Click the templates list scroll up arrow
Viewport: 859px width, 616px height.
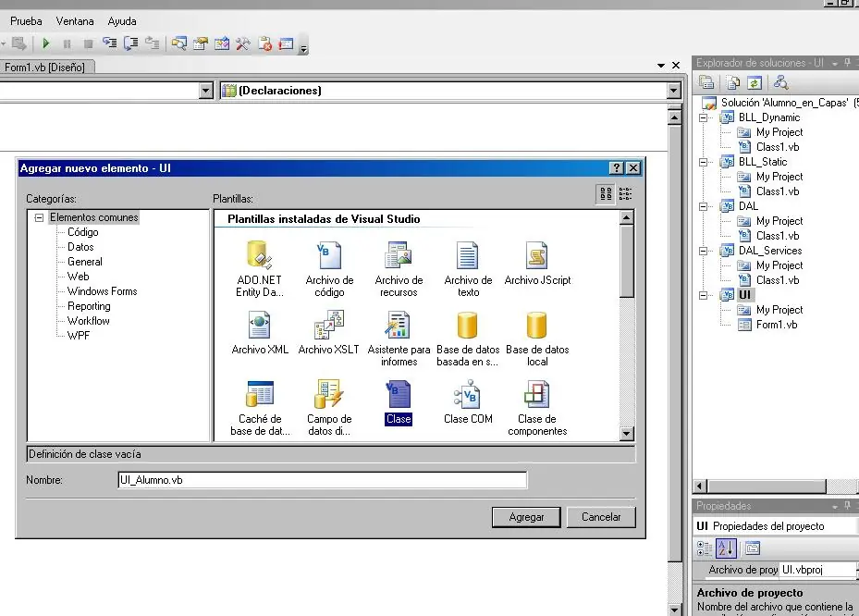pos(627,217)
